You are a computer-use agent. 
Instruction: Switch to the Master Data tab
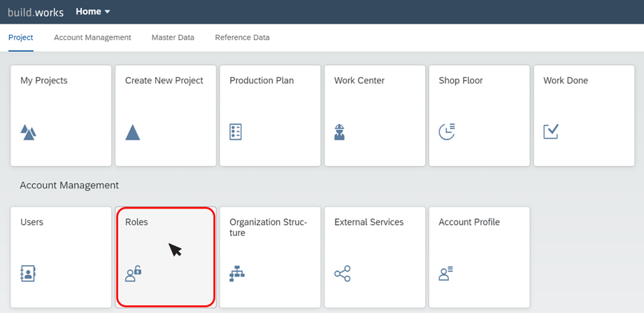[173, 37]
